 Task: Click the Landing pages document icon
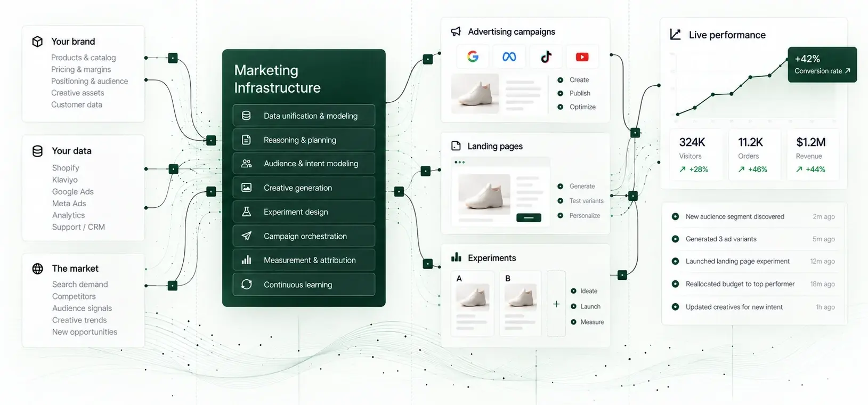[456, 146]
